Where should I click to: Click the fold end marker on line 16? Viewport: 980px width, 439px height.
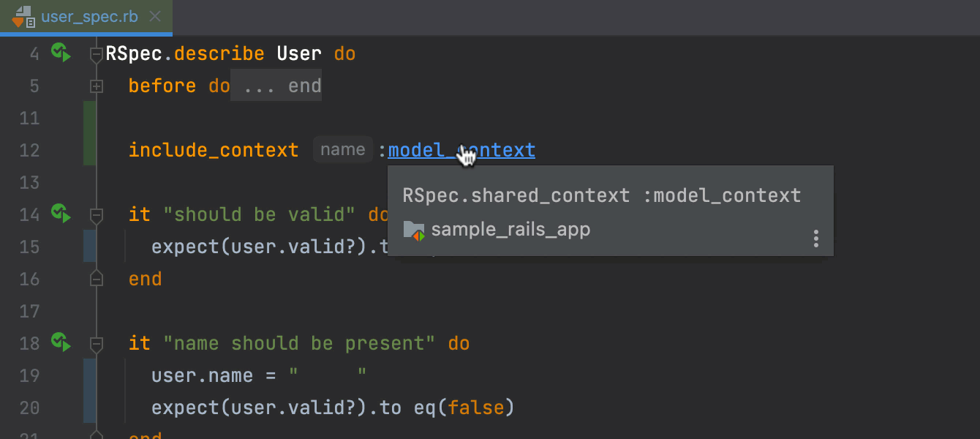pos(96,279)
